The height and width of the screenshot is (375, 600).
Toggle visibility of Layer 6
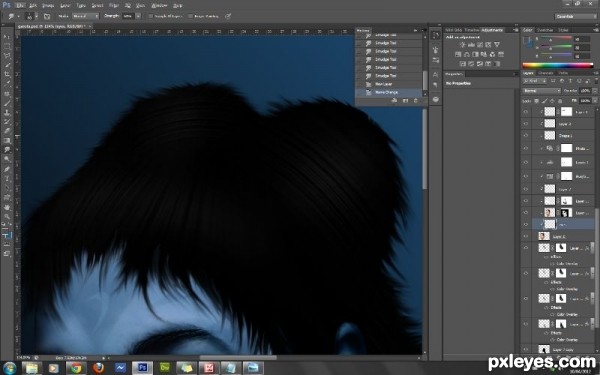pyautogui.click(x=526, y=237)
